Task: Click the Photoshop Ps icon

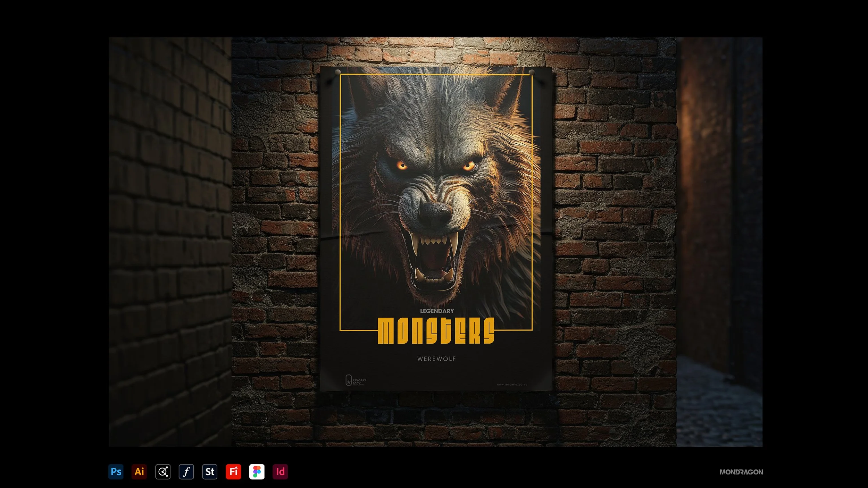Action: point(116,472)
